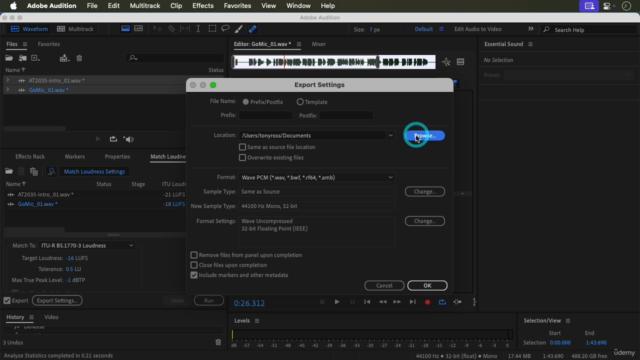Expand GoMic_01.wav in Files panel

pyautogui.click(x=7, y=90)
